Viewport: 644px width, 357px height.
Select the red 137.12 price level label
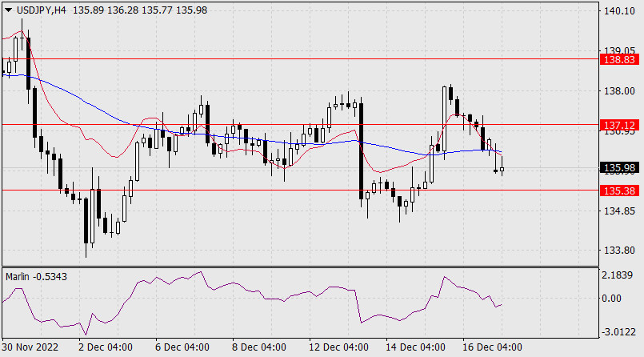tap(620, 126)
